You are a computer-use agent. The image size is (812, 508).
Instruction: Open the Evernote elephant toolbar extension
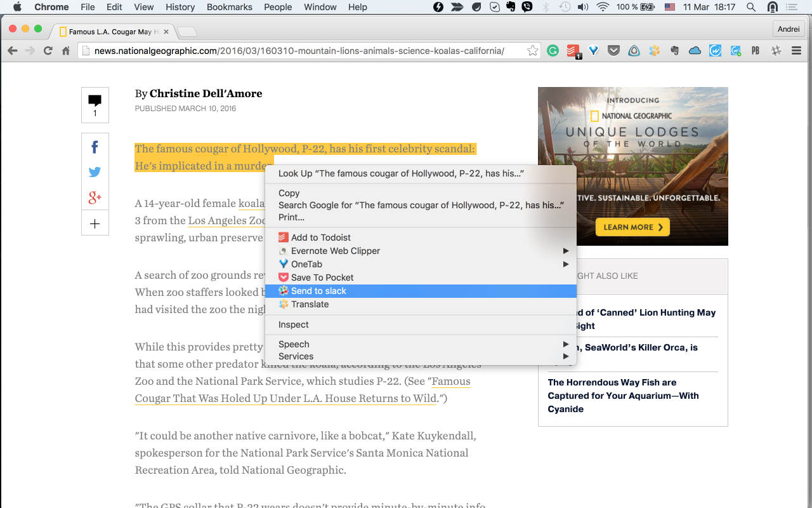coord(674,51)
